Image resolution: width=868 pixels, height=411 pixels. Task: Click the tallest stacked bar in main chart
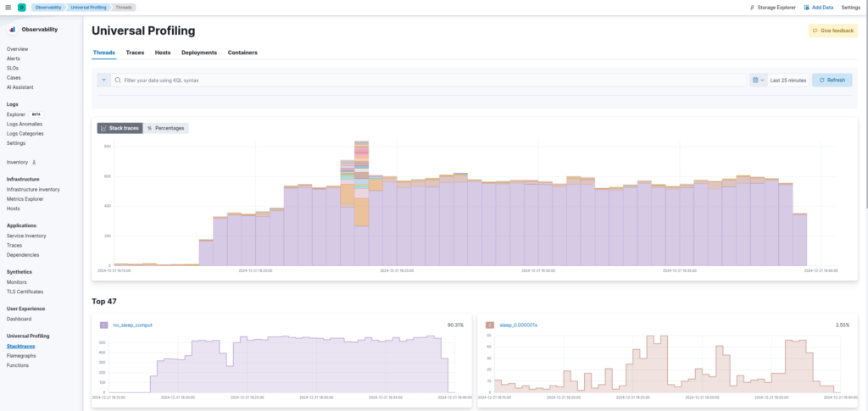pyautogui.click(x=361, y=203)
